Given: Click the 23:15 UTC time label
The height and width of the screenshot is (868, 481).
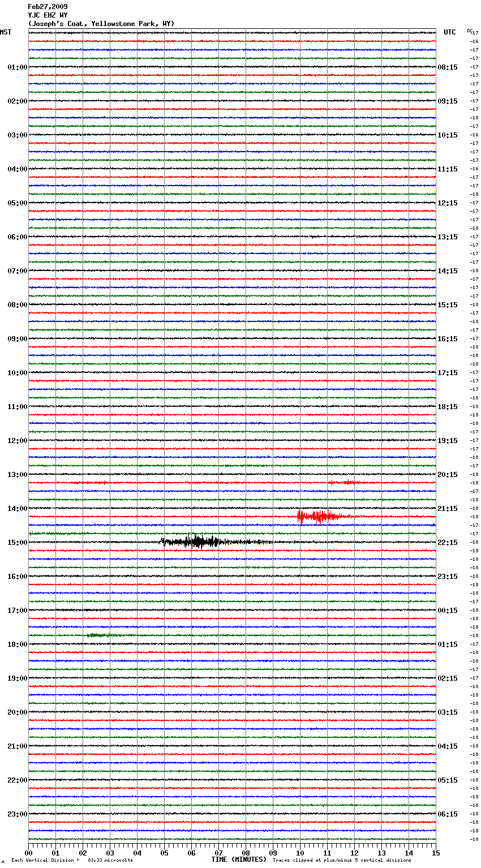Looking at the screenshot, I should (x=448, y=577).
